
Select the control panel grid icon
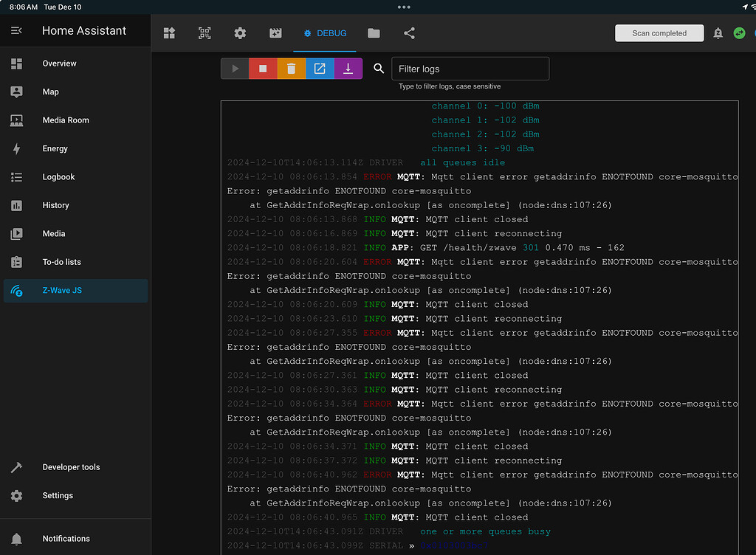pos(169,33)
